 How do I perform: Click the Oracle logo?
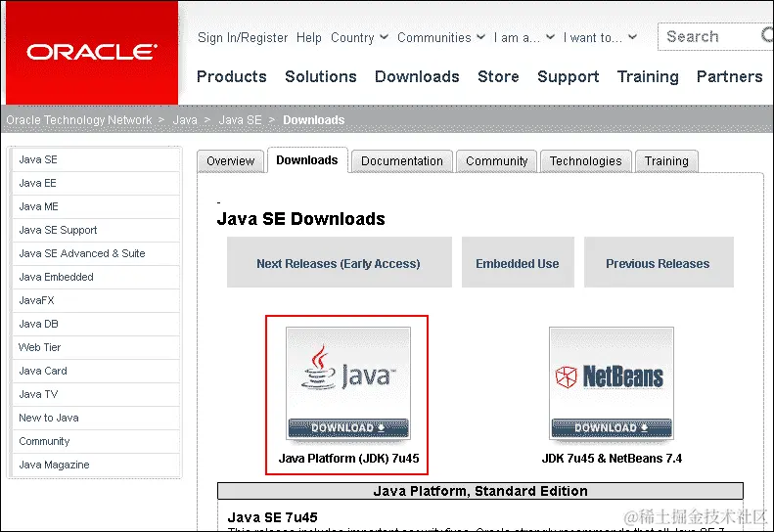tap(92, 52)
